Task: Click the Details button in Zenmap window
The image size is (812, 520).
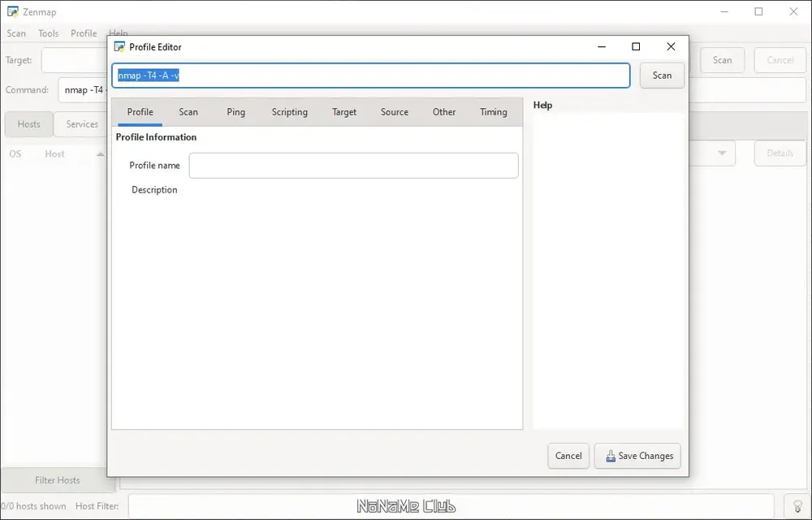Action: tap(780, 154)
